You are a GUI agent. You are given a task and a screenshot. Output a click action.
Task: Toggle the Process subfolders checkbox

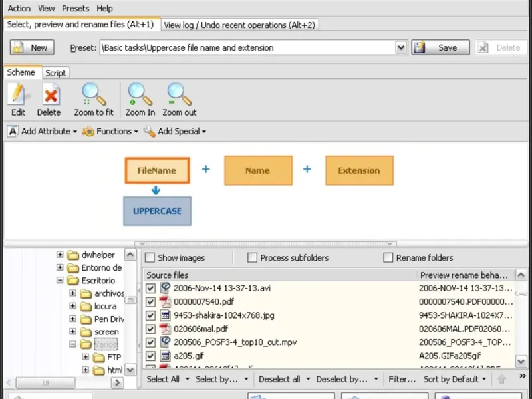[x=253, y=258]
